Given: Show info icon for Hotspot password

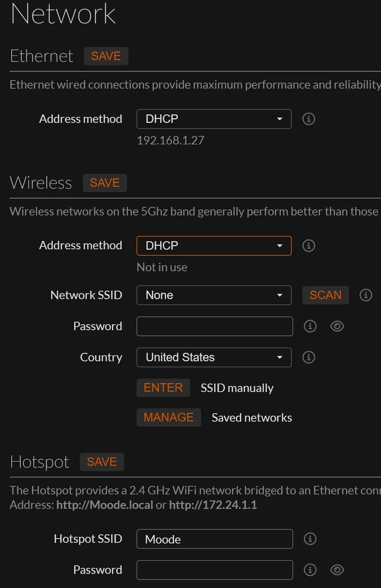Looking at the screenshot, I should coord(310,569).
